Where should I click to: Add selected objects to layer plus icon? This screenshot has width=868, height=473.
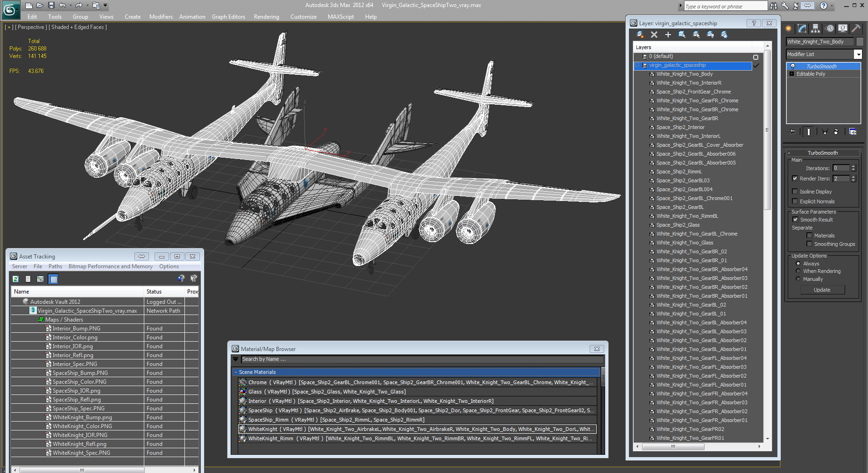pos(668,35)
